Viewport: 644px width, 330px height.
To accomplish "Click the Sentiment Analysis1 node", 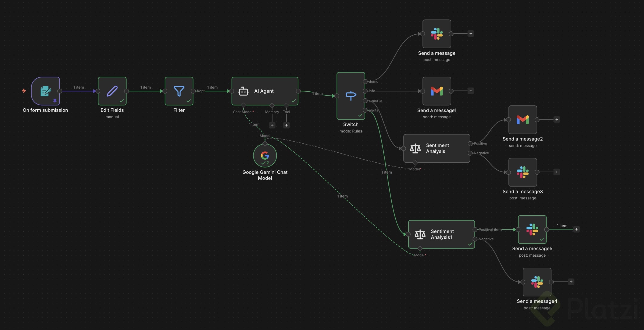I will tap(441, 234).
